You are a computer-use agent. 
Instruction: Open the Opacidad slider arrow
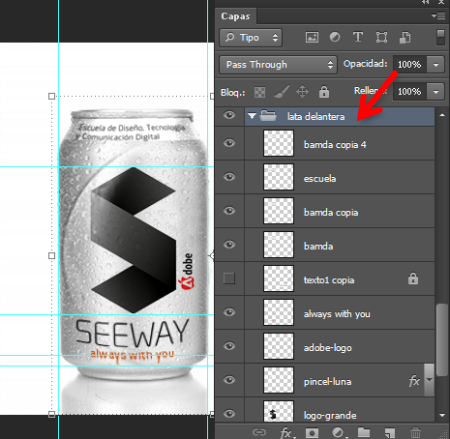(x=436, y=64)
